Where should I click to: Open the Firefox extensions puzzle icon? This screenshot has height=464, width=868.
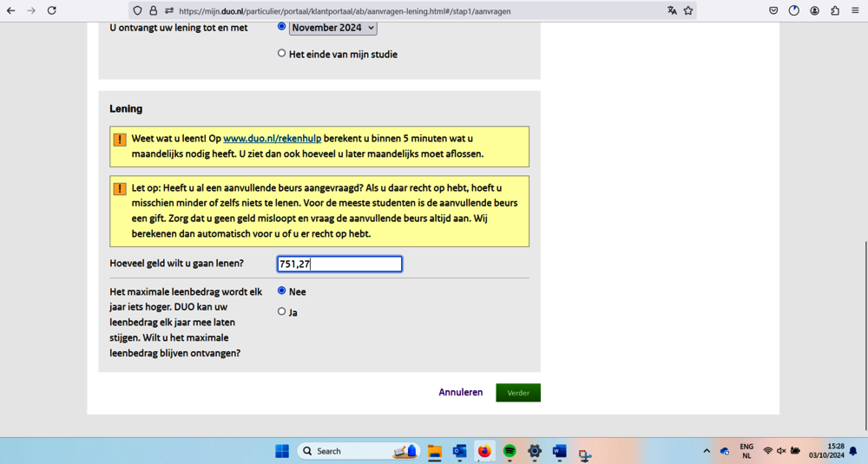[x=835, y=10]
